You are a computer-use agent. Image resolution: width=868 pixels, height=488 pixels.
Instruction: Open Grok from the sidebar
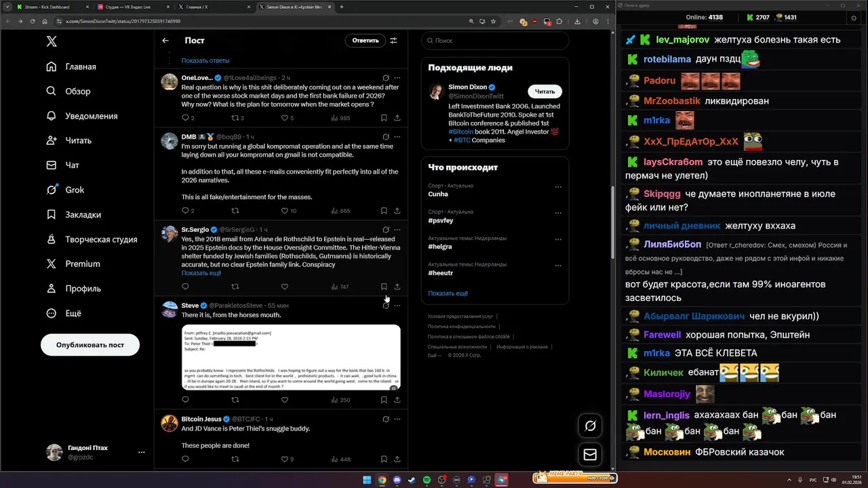pyautogui.click(x=65, y=190)
